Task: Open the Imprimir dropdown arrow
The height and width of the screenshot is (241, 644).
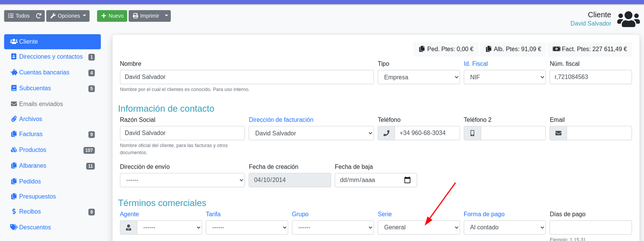Action: pyautogui.click(x=167, y=16)
